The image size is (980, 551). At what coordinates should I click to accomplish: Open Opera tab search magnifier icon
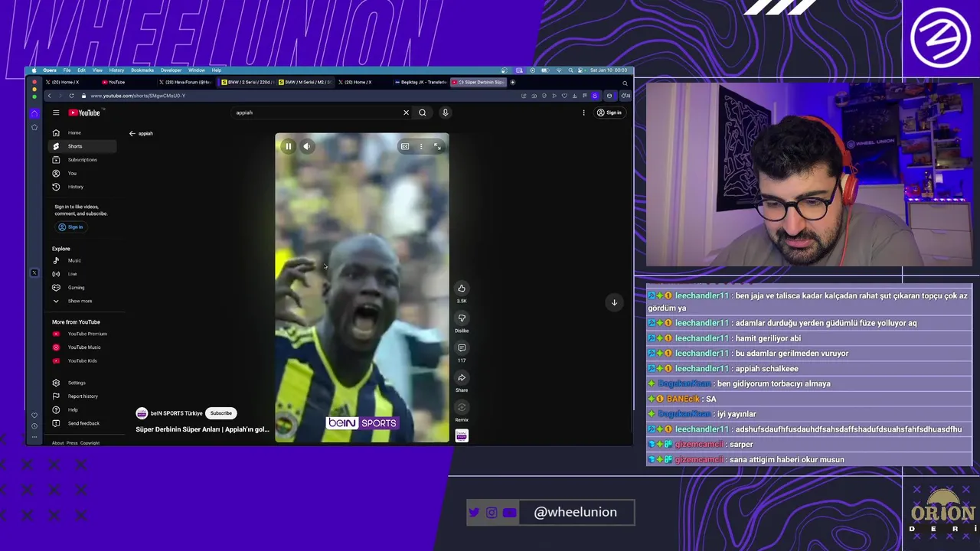tap(625, 82)
